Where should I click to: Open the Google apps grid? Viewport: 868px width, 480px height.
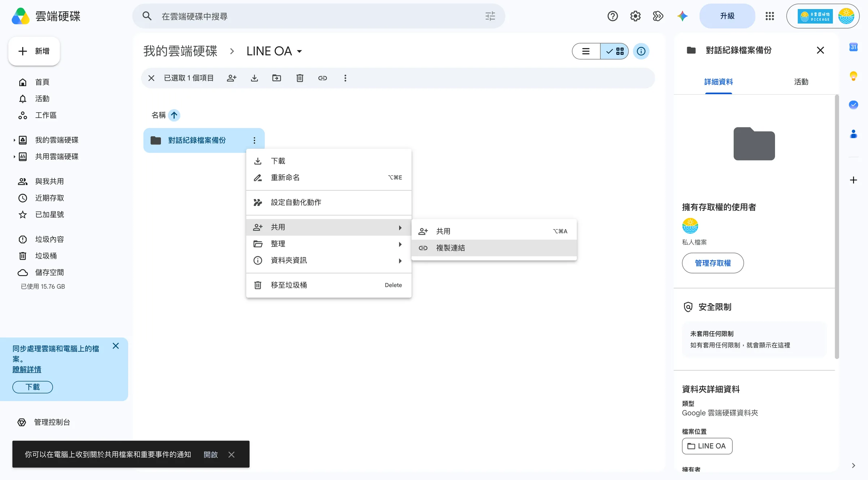(x=770, y=16)
